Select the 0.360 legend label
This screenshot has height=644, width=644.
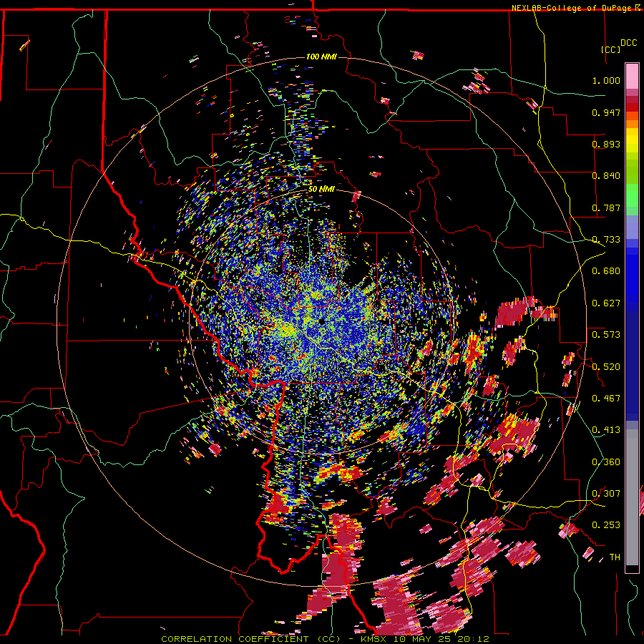(606, 462)
